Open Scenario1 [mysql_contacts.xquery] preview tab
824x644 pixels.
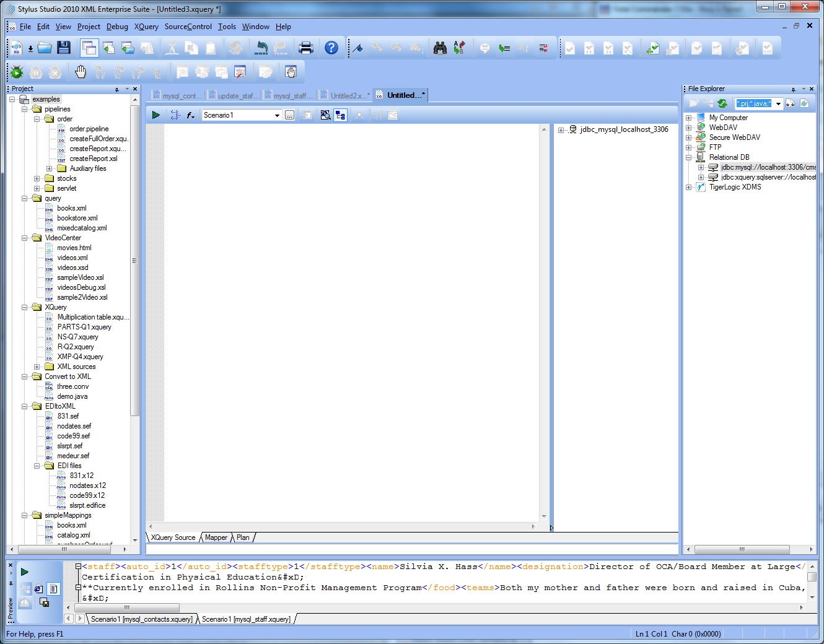141,619
